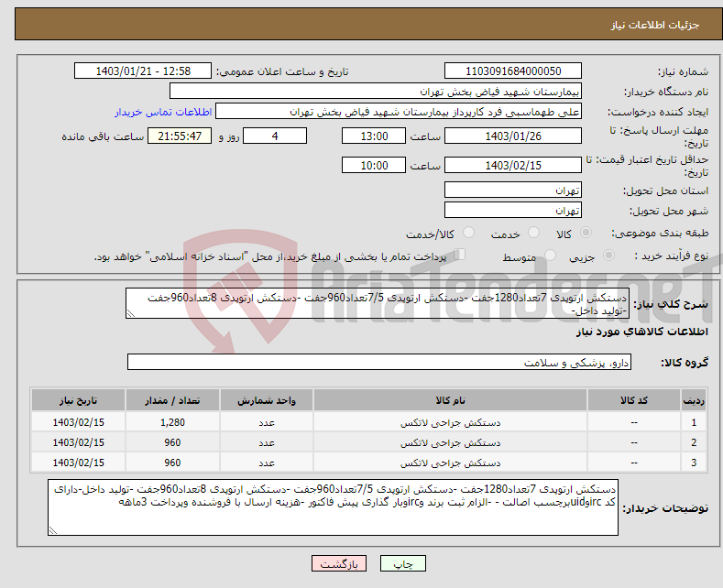Click the کد کالا column header
This screenshot has height=588, width=723.
pyautogui.click(x=634, y=400)
